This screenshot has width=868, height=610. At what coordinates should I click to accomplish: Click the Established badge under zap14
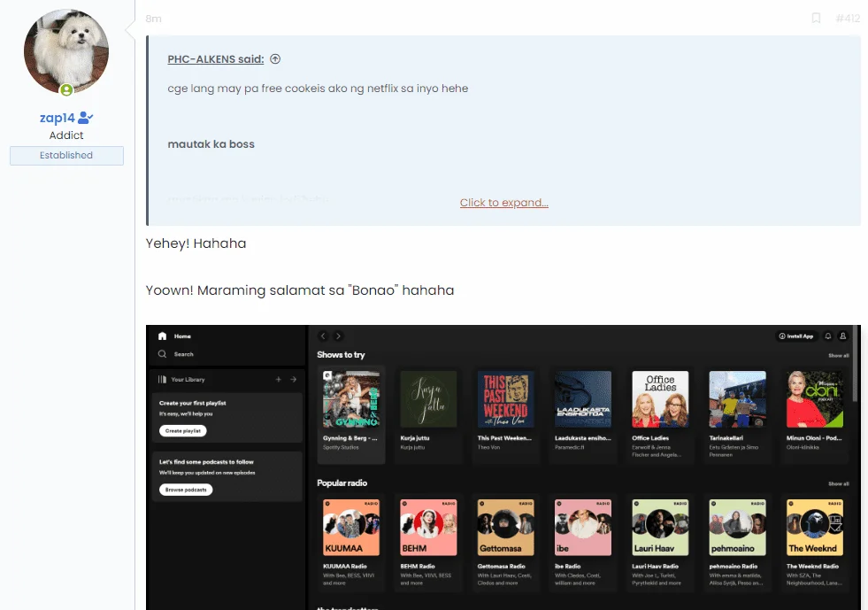coord(66,155)
